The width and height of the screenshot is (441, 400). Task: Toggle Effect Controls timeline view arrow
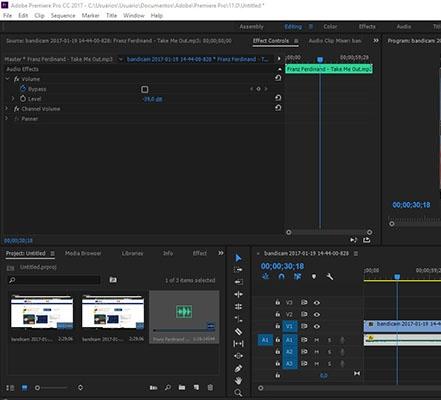279,59
